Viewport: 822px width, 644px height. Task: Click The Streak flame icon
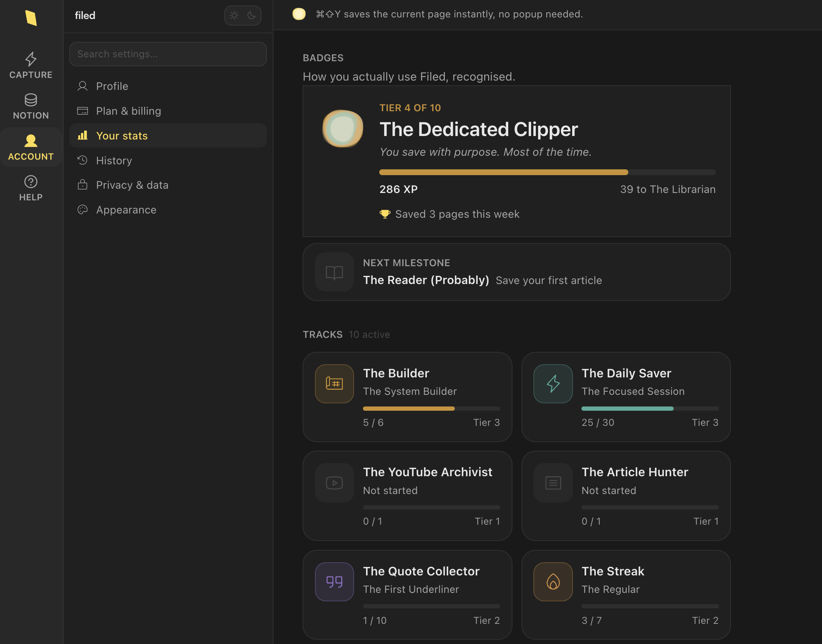pos(553,582)
